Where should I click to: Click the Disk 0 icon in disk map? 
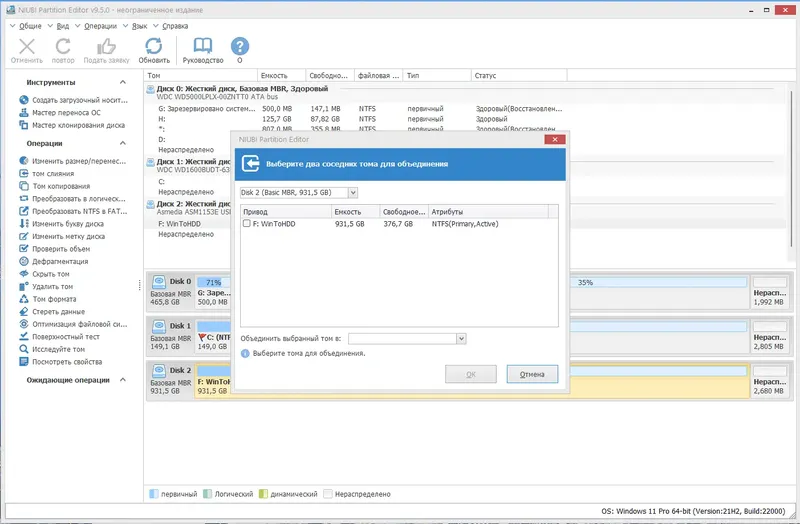point(159,282)
